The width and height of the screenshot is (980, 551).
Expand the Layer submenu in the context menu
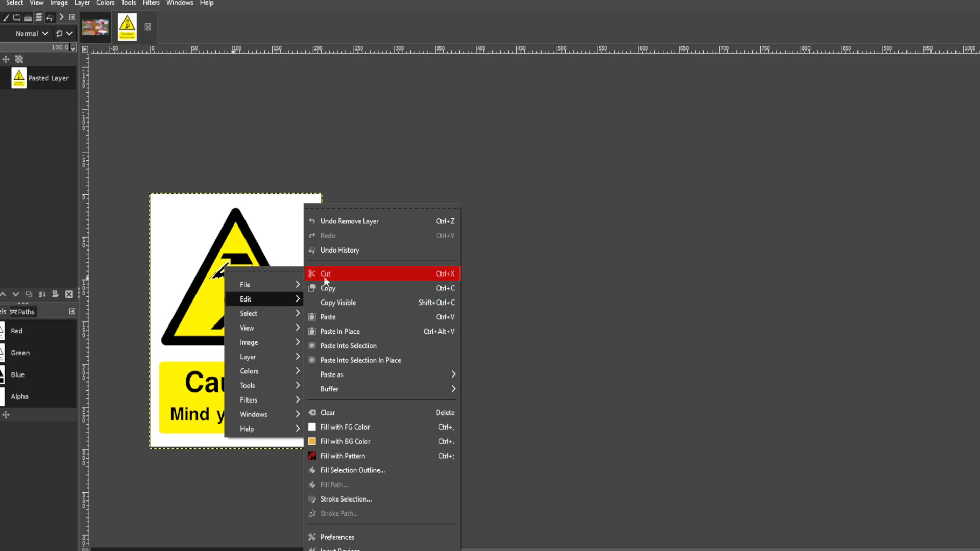264,357
